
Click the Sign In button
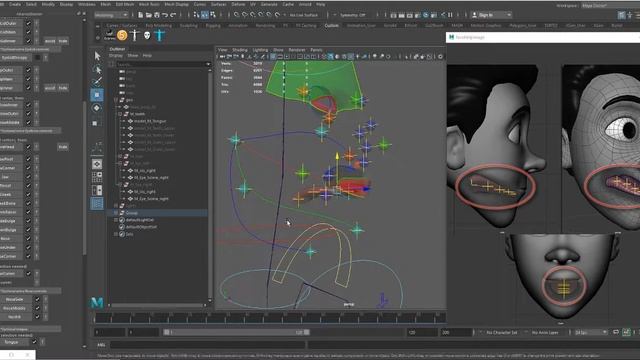[x=491, y=15]
